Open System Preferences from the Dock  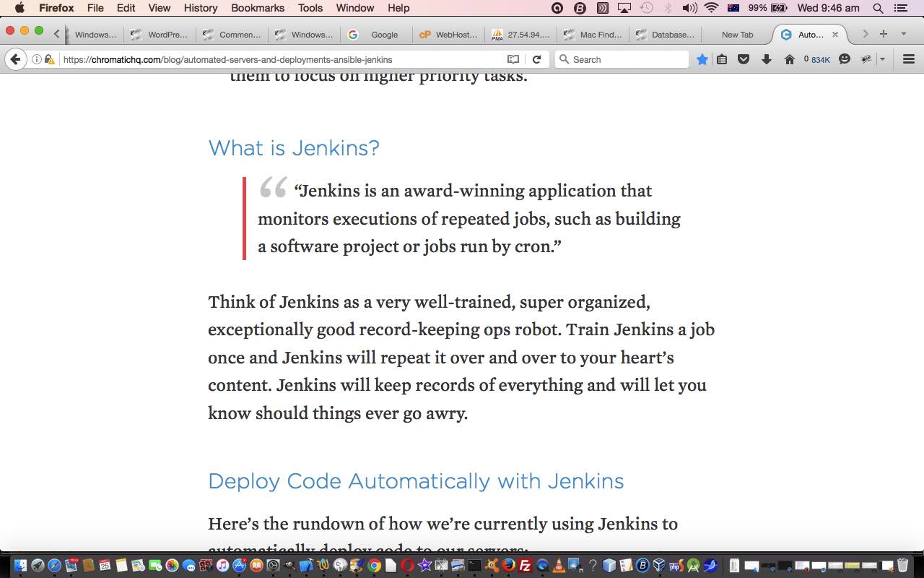(273, 565)
